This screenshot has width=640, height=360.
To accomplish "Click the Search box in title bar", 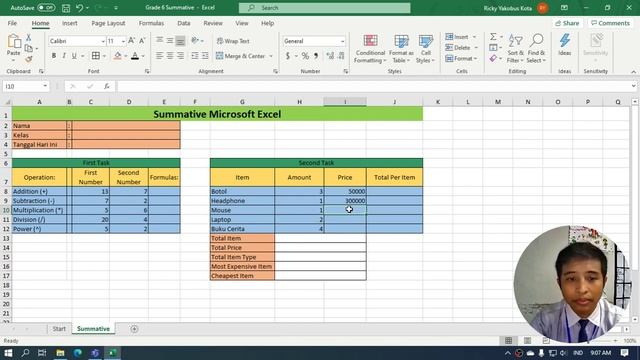I will (324, 8).
